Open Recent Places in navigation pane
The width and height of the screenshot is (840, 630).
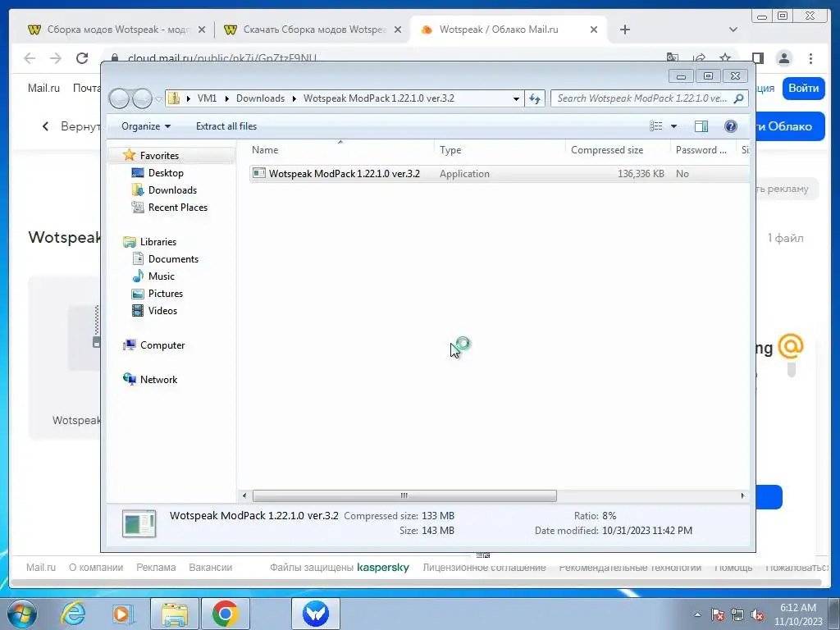177,208
